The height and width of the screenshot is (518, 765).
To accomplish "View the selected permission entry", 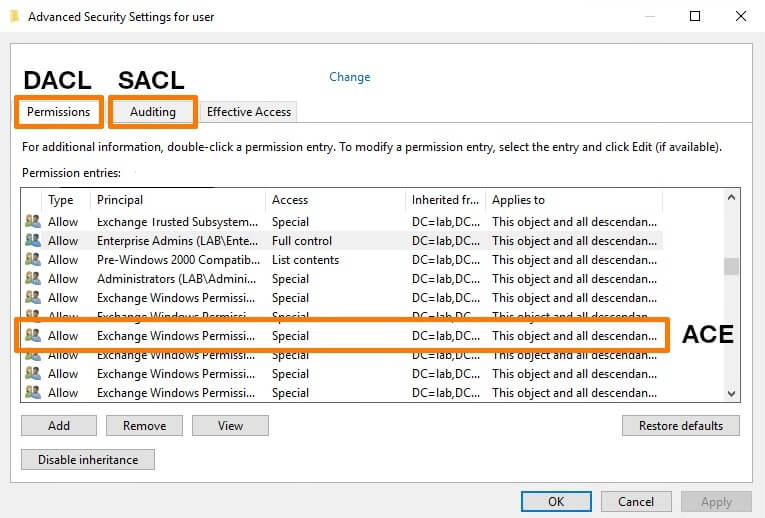I will pyautogui.click(x=230, y=426).
